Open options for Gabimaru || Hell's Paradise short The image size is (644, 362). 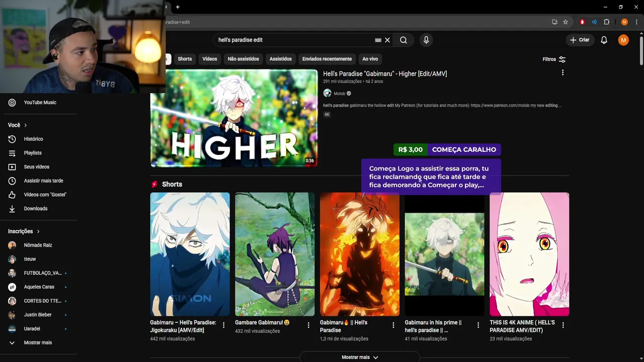click(393, 325)
